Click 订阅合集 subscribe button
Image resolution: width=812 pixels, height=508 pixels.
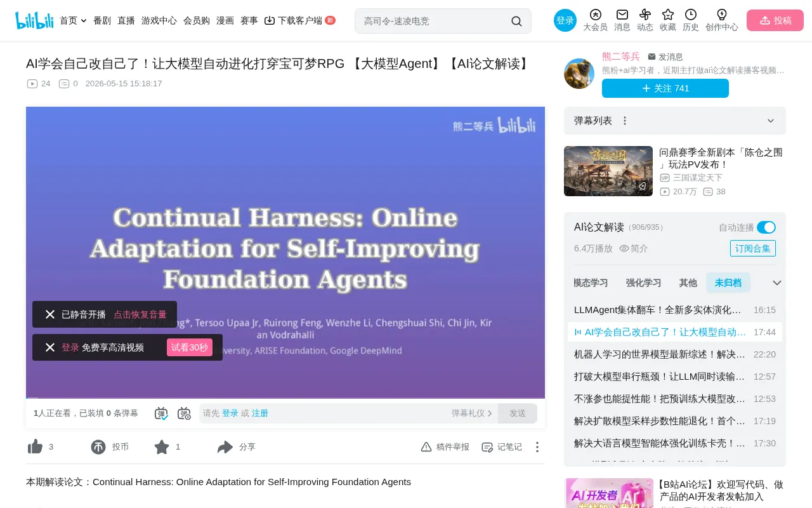point(753,248)
